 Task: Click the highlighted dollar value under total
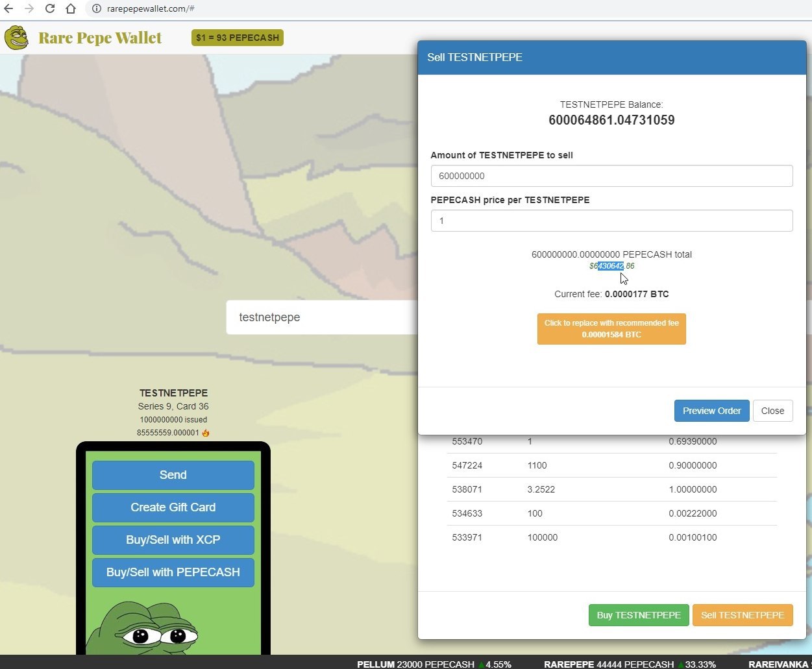611,266
